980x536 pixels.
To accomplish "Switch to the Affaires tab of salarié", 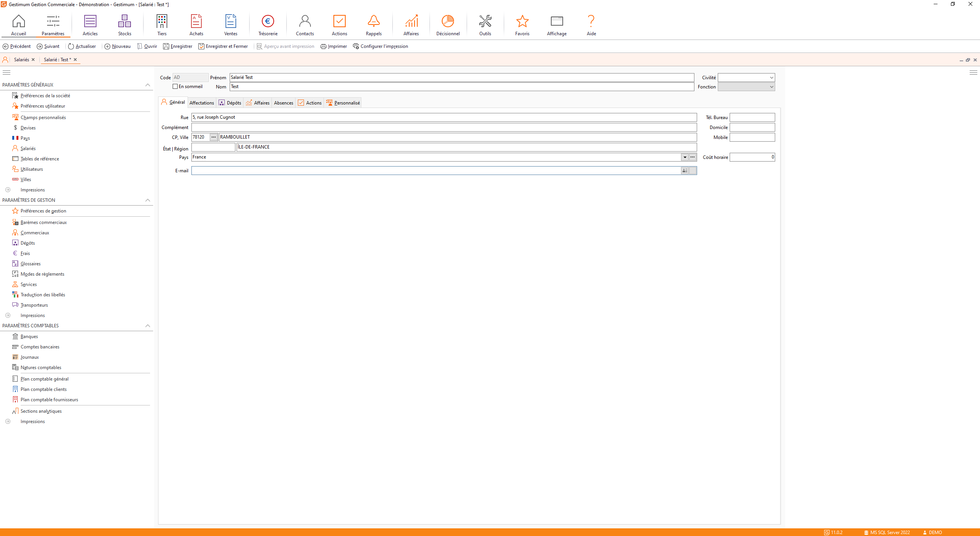I will 258,103.
